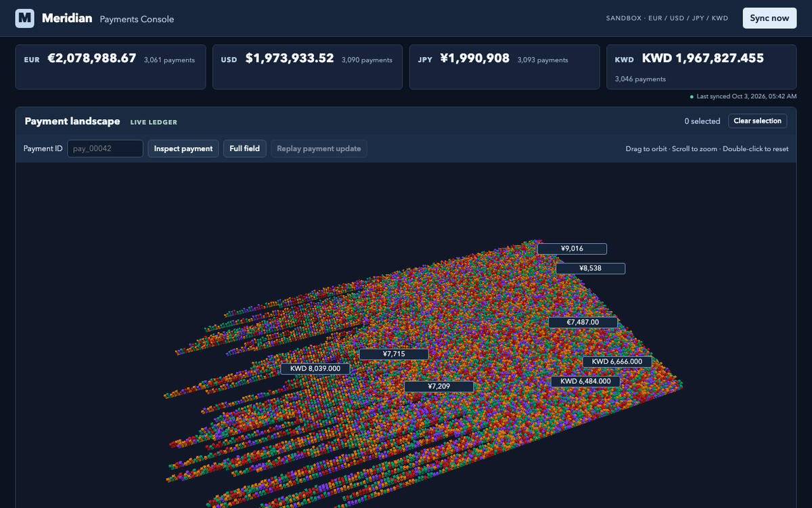
Task: Click the 3,090 payments count
Action: [x=367, y=60]
